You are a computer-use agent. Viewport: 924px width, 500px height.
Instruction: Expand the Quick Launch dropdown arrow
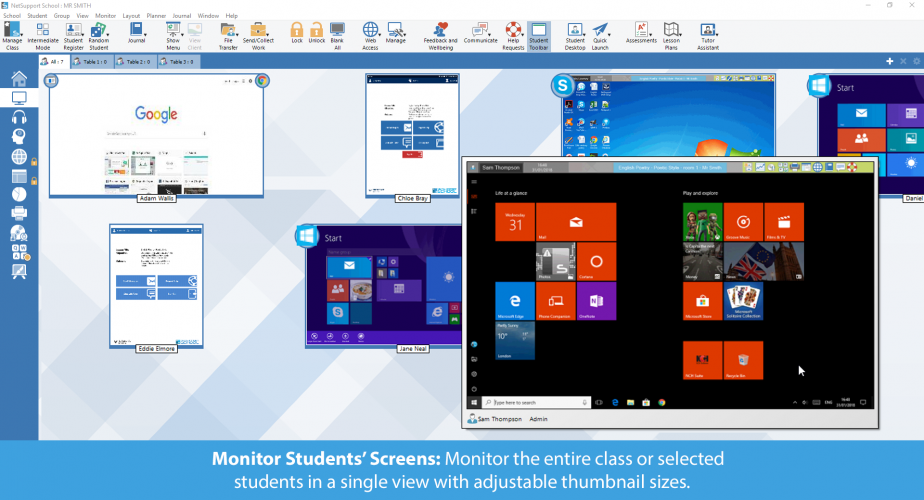[x=609, y=35]
